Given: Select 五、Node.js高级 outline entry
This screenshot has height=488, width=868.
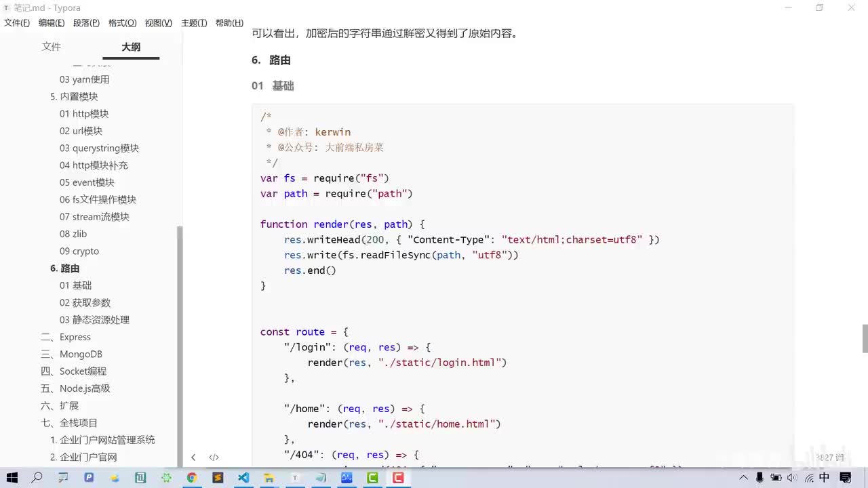Looking at the screenshot, I should pyautogui.click(x=75, y=388).
